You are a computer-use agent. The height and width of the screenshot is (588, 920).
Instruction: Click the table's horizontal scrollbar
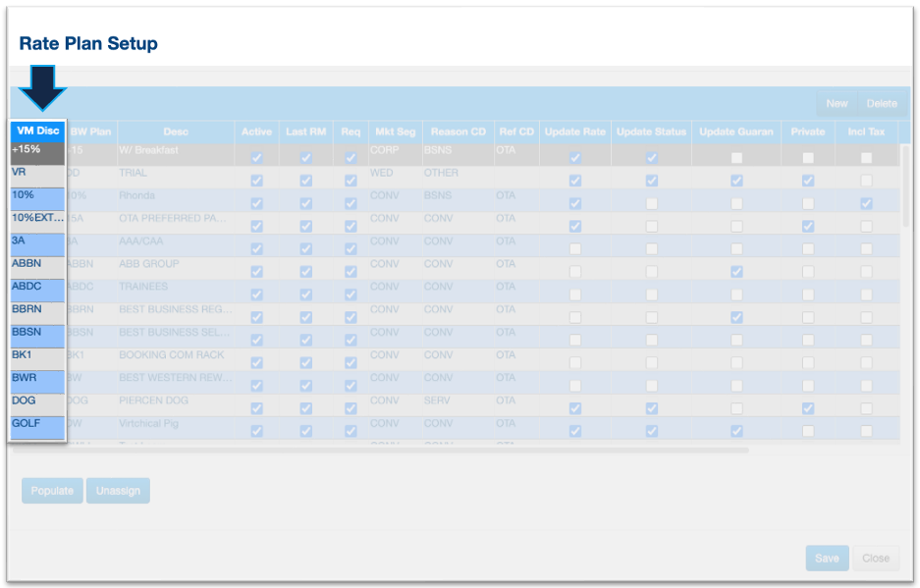click(393, 450)
